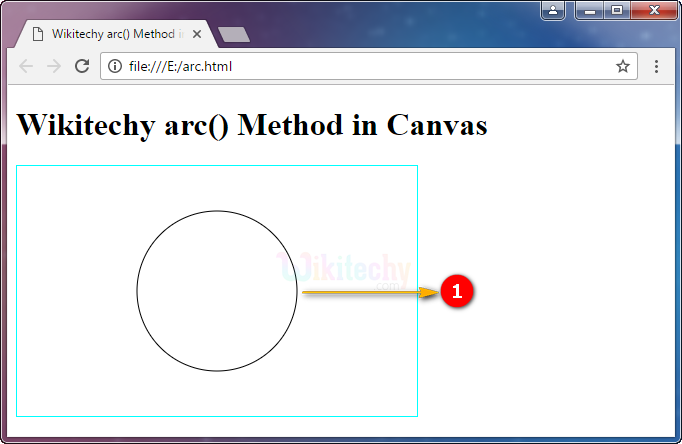The height and width of the screenshot is (444, 682).
Task: Minimize the Chrome window
Action: pyautogui.click(x=590, y=10)
